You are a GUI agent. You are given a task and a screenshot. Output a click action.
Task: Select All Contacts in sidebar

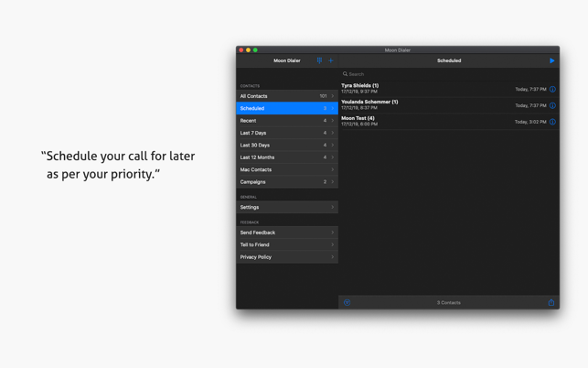point(287,96)
